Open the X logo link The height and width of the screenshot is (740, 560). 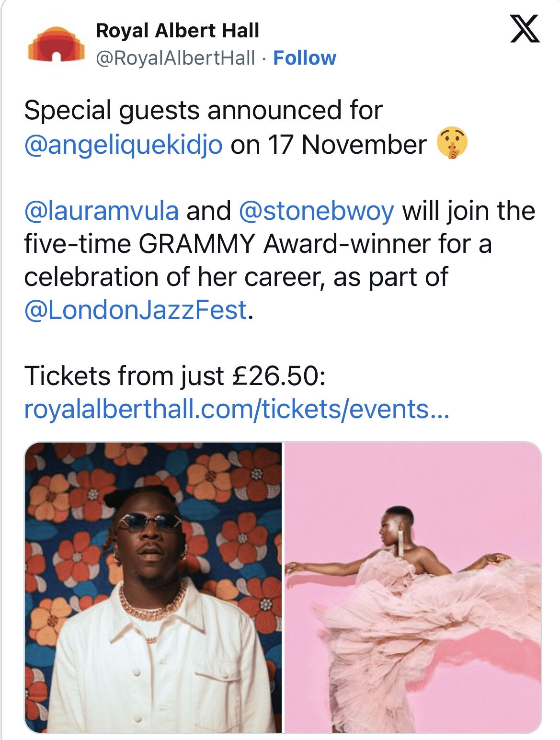(x=525, y=29)
